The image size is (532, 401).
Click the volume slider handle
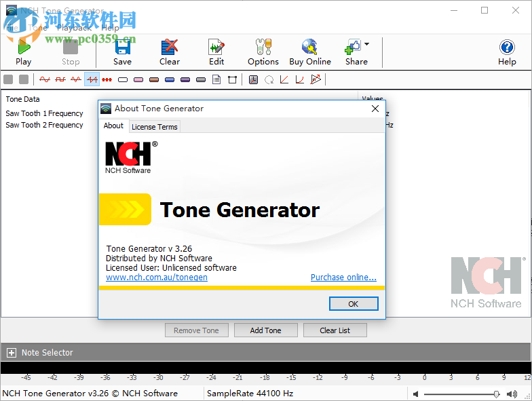click(497, 394)
